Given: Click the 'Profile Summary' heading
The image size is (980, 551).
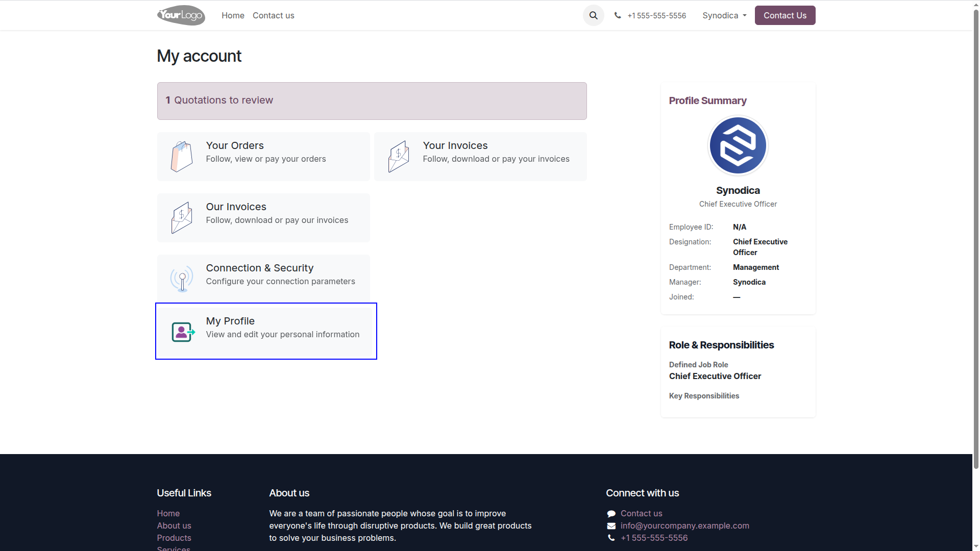Looking at the screenshot, I should (707, 101).
